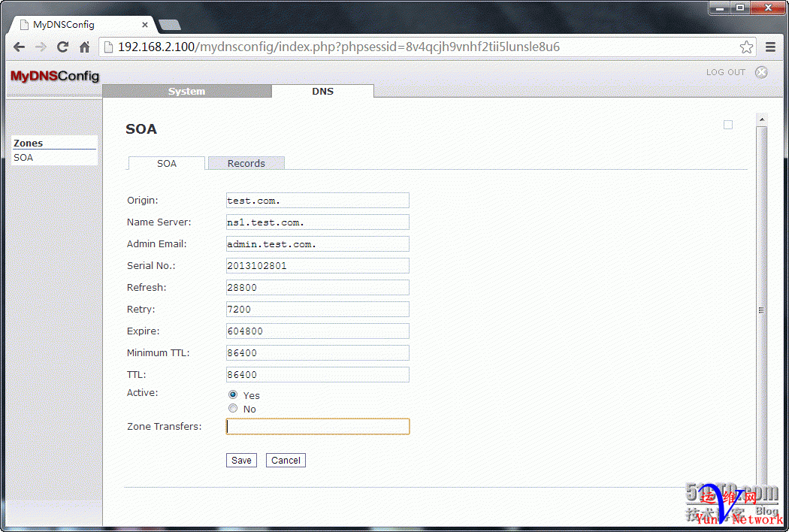Click the Admin Email label
Image resolution: width=789 pixels, height=532 pixels.
pyautogui.click(x=156, y=243)
